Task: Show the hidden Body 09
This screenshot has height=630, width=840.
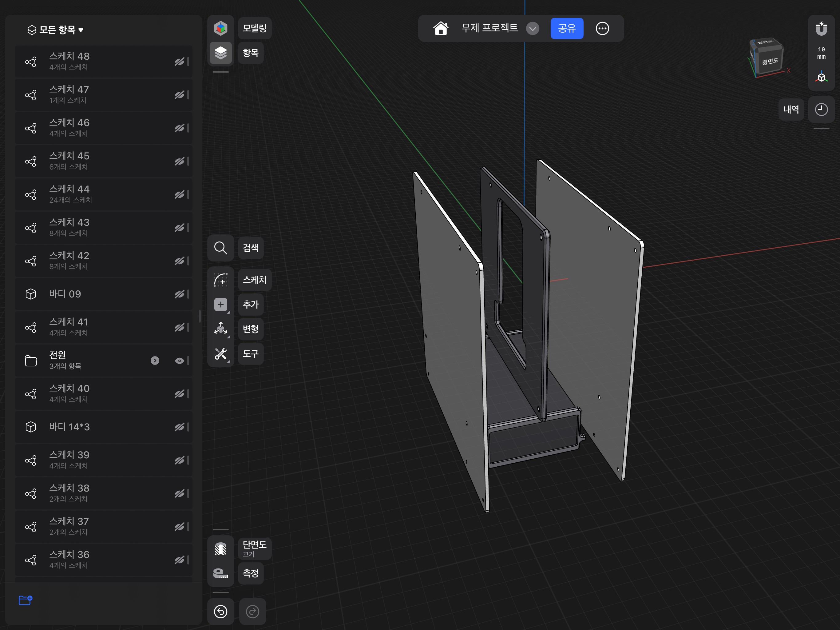Action: 180,294
